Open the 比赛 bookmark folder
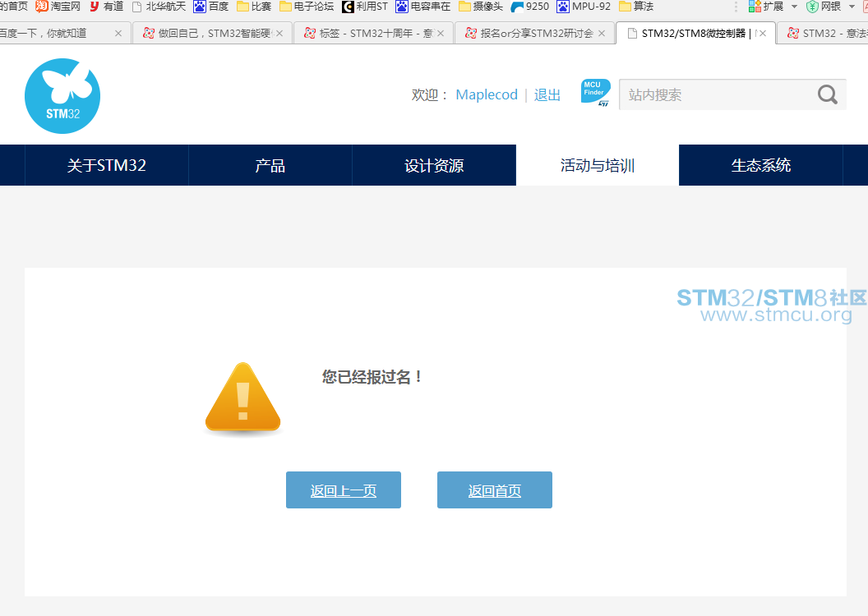Viewport: 868px width, 616px height. (254, 6)
